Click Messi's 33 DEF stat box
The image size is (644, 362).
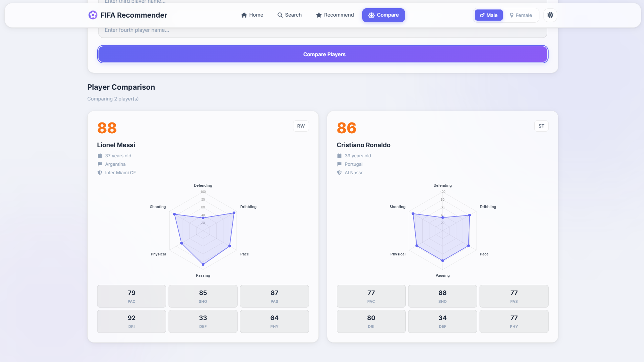[x=203, y=321]
